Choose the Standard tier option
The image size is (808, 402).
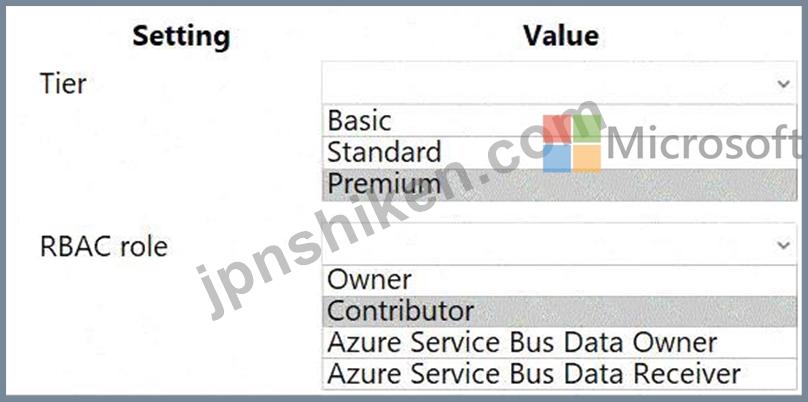pos(559,152)
